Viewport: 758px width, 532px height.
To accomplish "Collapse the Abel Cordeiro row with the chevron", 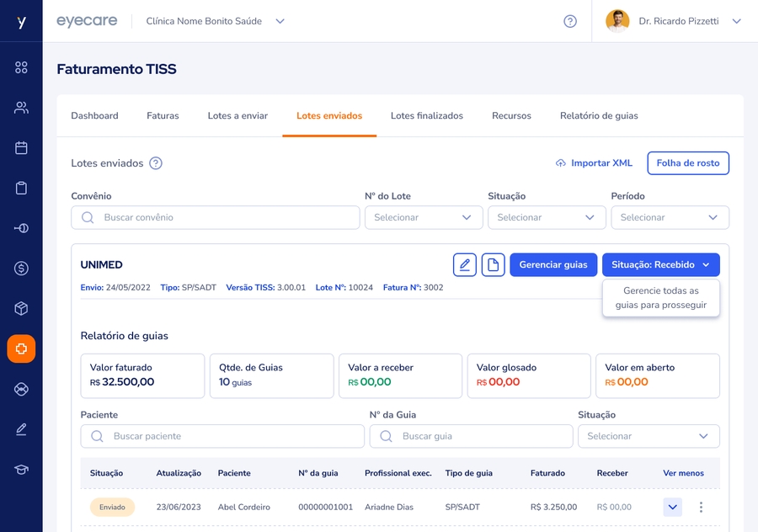I will (x=672, y=508).
